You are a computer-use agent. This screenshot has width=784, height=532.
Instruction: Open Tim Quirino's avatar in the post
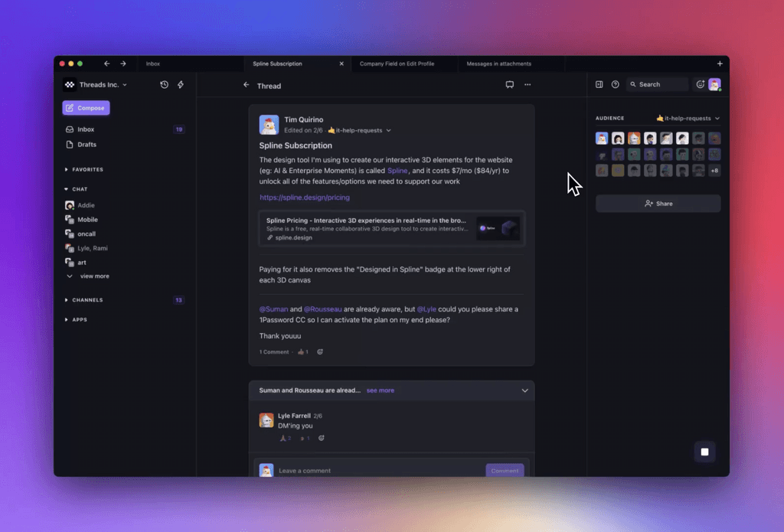tap(269, 125)
